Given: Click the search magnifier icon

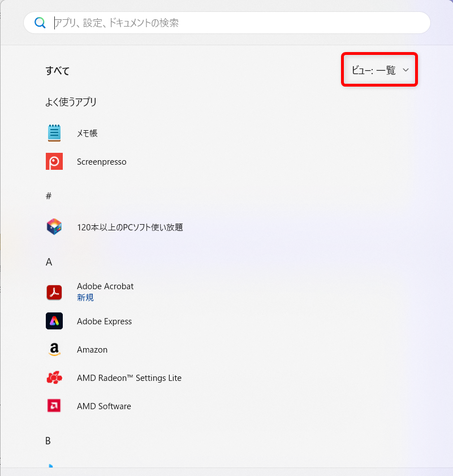Looking at the screenshot, I should click(40, 23).
